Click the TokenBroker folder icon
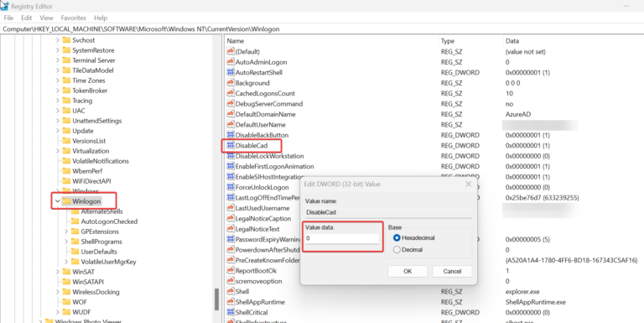Viewport: 644px width, 323px height. tap(66, 91)
